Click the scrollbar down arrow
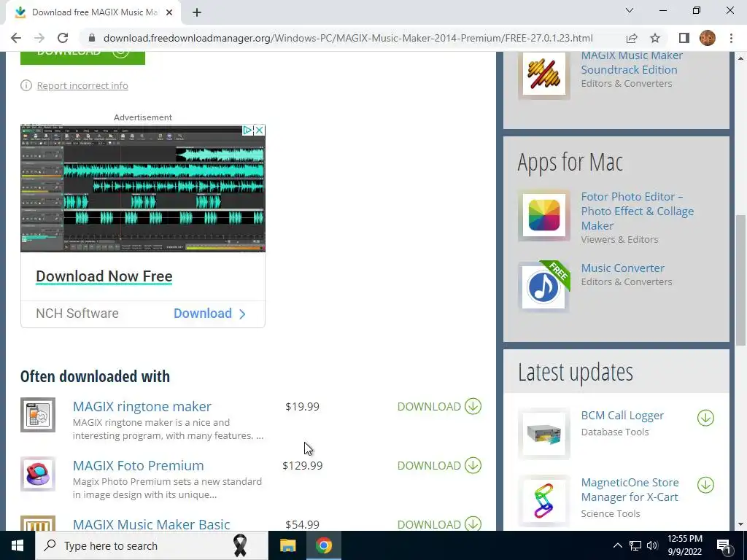This screenshot has height=560, width=747. click(x=741, y=525)
